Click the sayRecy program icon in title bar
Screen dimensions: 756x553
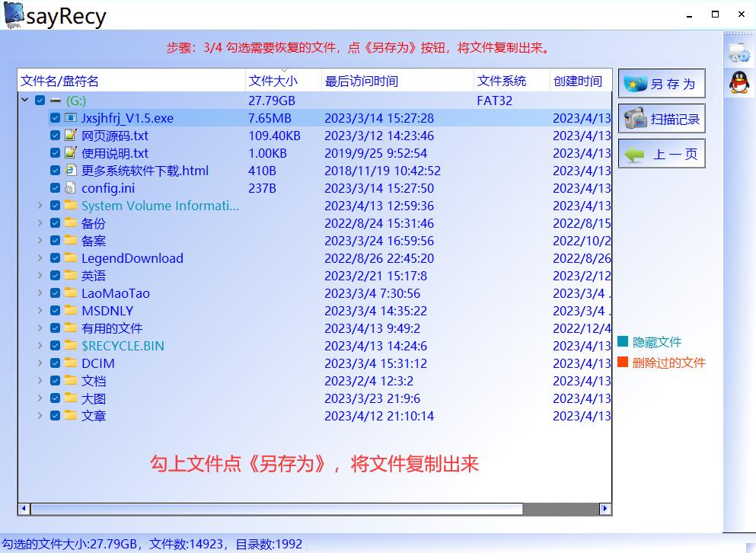(14, 14)
